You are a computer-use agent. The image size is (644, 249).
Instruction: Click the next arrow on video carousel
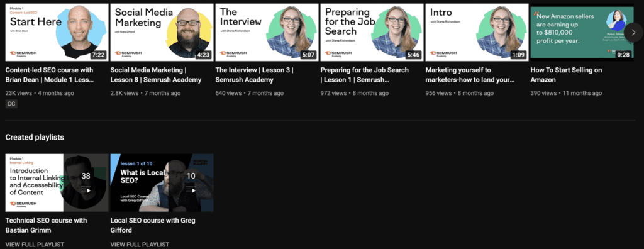coord(634,33)
